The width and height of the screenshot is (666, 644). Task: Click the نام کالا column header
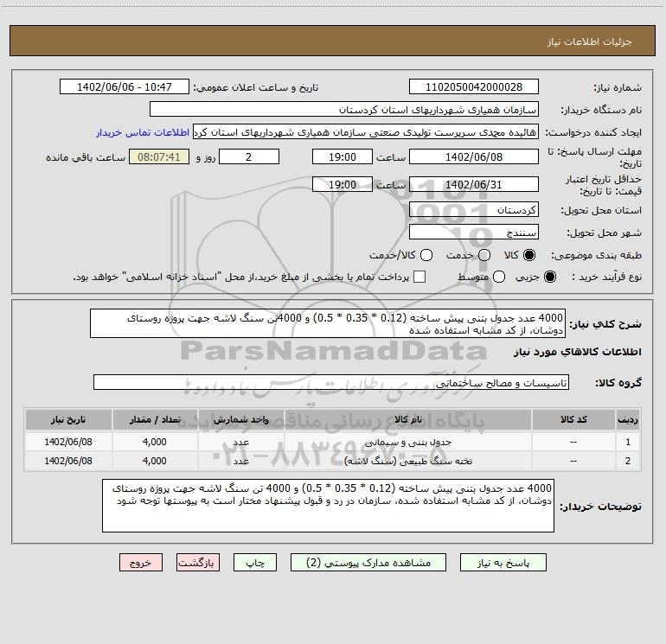click(407, 419)
